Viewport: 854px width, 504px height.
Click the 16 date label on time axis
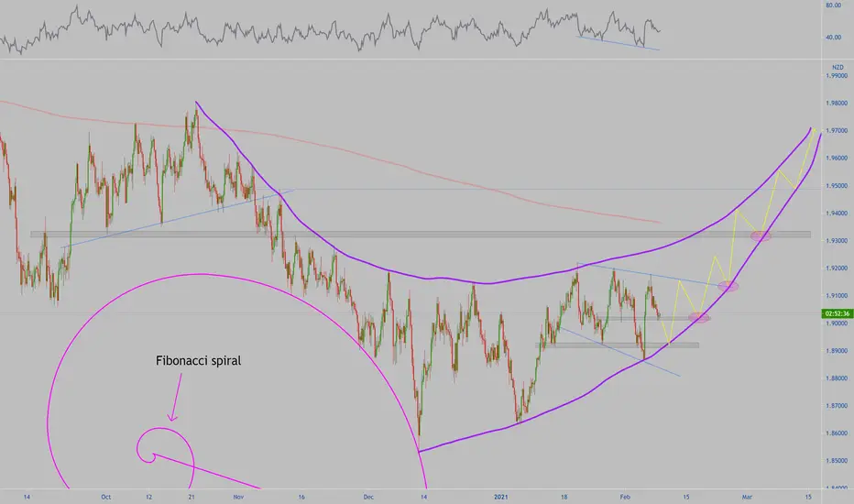point(301,497)
